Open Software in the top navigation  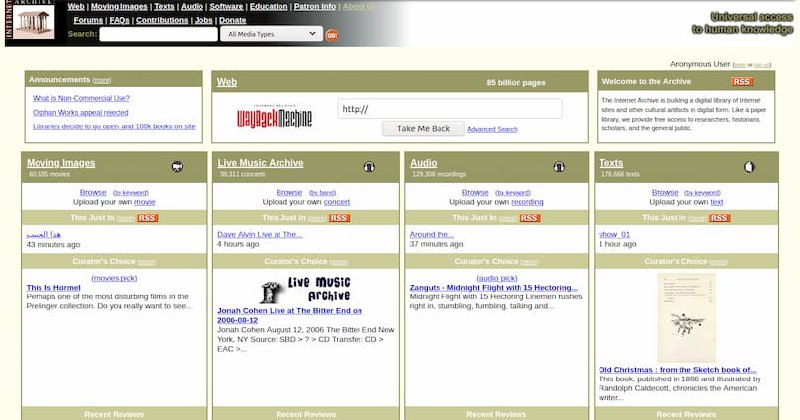coord(226,7)
